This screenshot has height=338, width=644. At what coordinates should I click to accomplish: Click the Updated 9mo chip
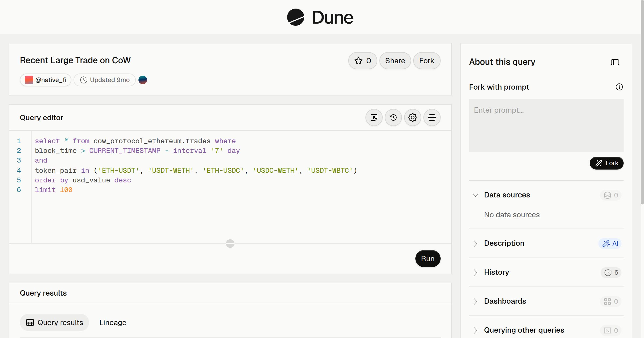pyautogui.click(x=105, y=80)
